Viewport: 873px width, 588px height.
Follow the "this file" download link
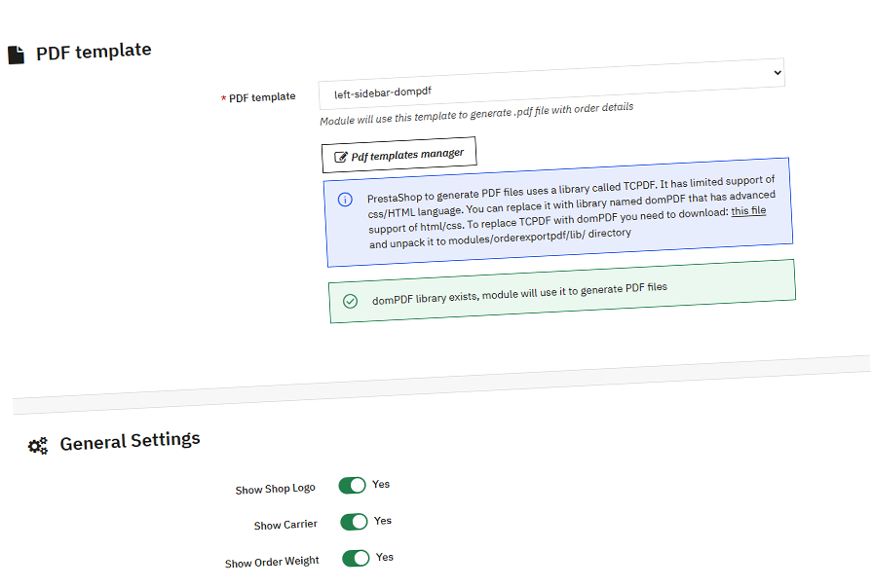click(748, 211)
